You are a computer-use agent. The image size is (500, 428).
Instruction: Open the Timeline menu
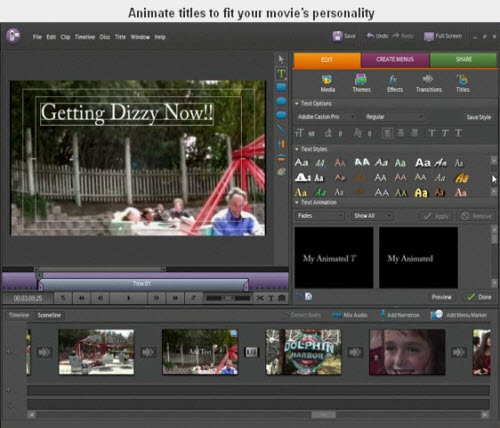point(85,37)
